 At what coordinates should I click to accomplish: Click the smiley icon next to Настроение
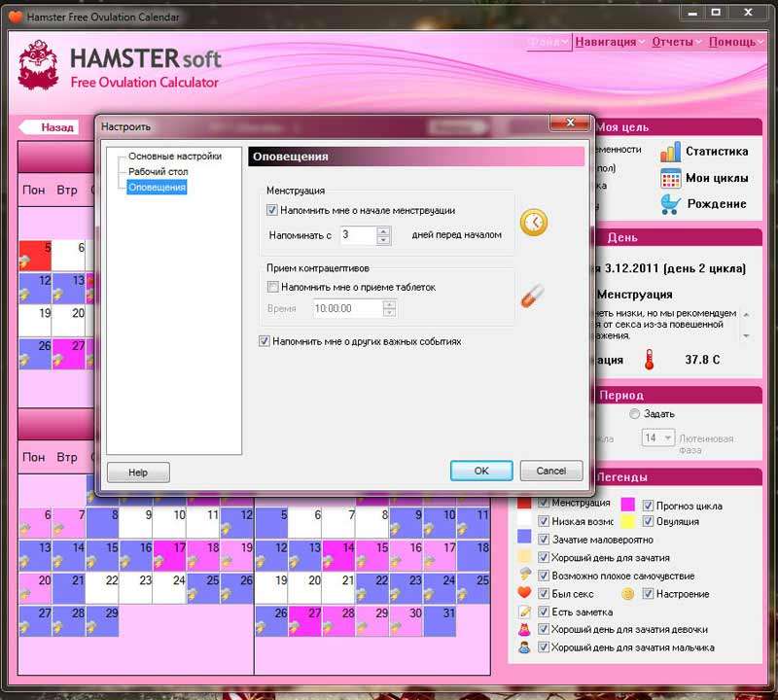coord(627,594)
